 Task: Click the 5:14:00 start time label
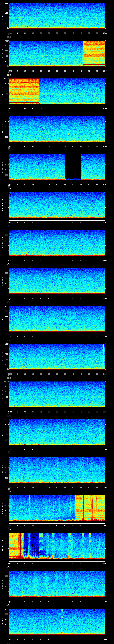click(x=9, y=33)
